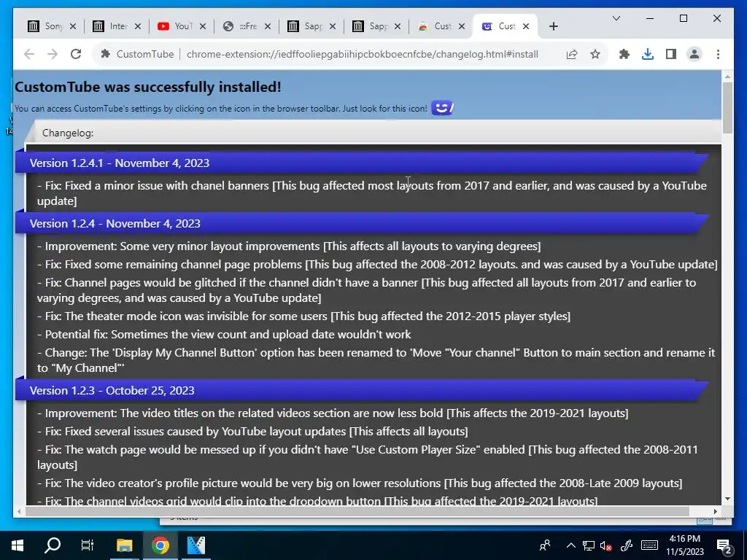747x560 pixels.
Task: Open the touch keyboard icon
Action: click(649, 545)
